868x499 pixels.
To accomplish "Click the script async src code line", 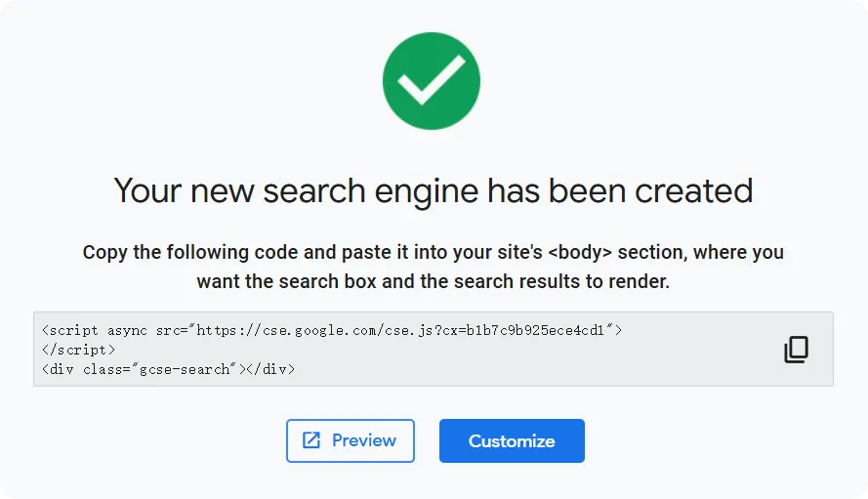I will 332,330.
